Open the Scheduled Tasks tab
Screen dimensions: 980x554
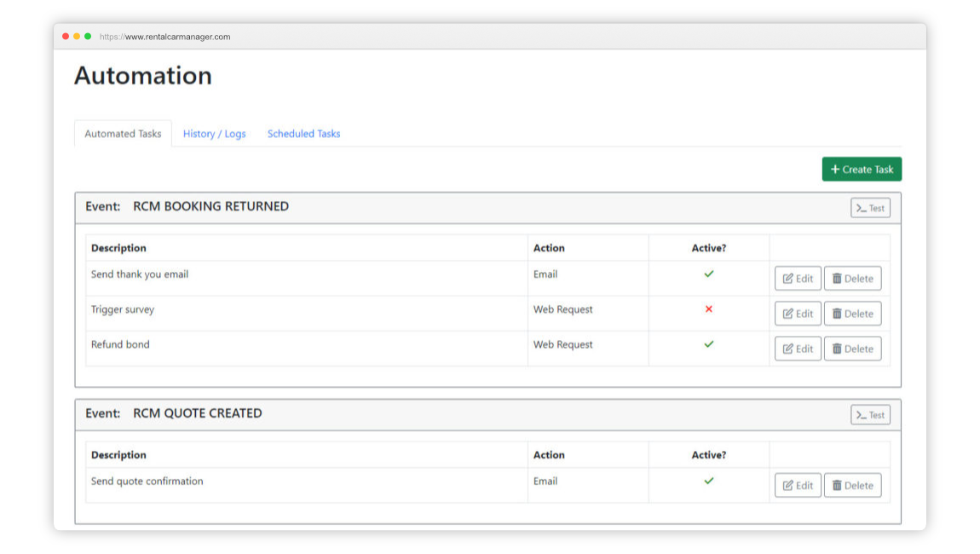pyautogui.click(x=303, y=134)
